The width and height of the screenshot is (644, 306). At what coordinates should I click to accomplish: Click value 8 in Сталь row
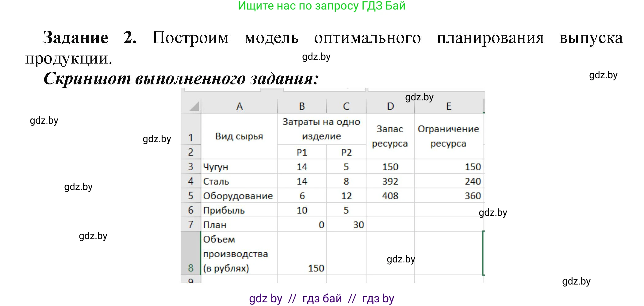pos(346,181)
